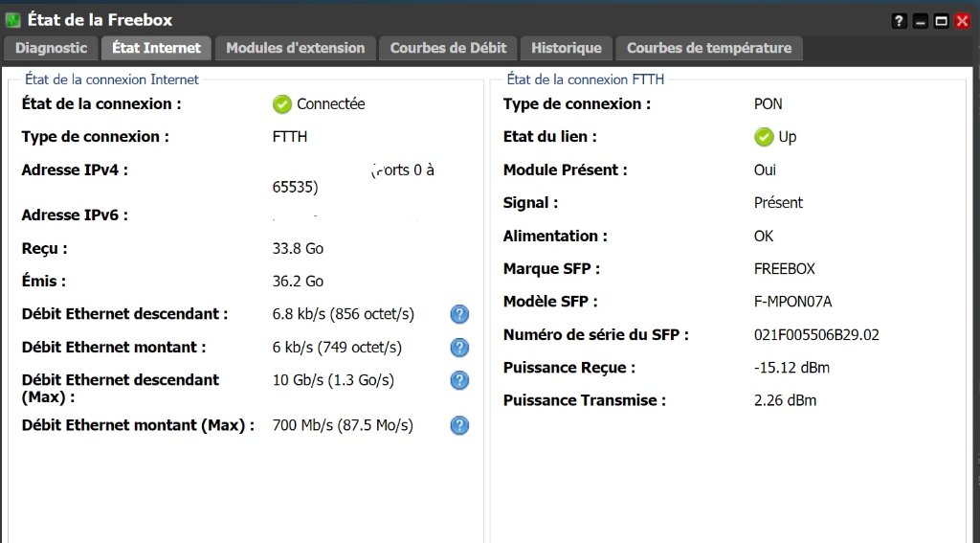
Task: Click help icon for Débit descendant (Max)
Action: pos(459,380)
